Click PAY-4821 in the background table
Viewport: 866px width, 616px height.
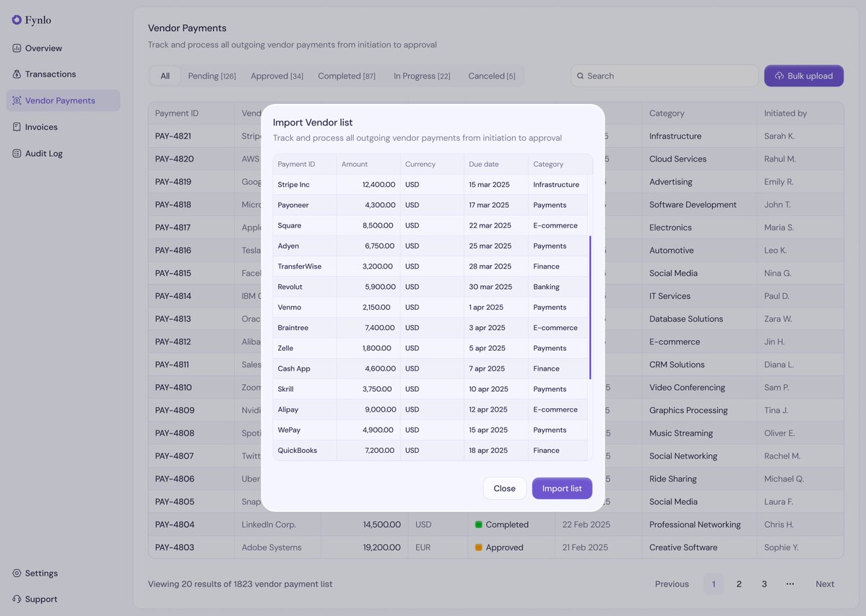[173, 136]
